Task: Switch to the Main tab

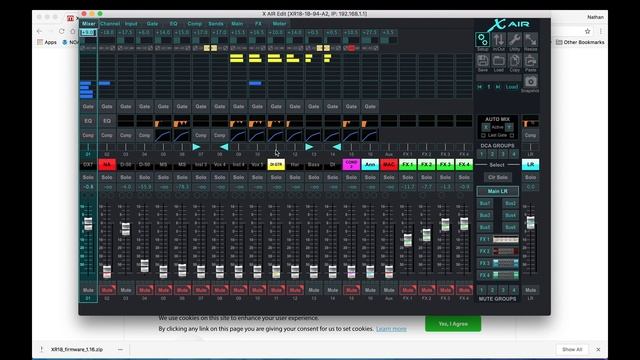Action: (x=237, y=24)
